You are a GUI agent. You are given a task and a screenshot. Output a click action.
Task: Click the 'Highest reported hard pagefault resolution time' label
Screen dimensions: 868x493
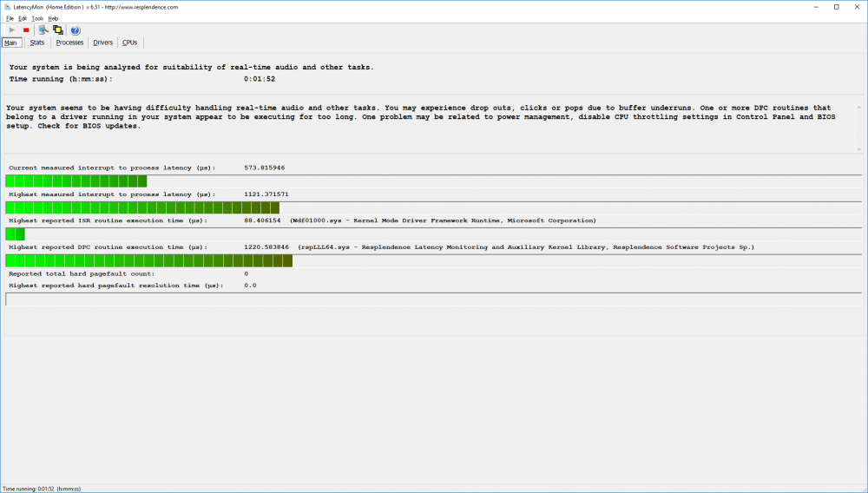tap(116, 286)
